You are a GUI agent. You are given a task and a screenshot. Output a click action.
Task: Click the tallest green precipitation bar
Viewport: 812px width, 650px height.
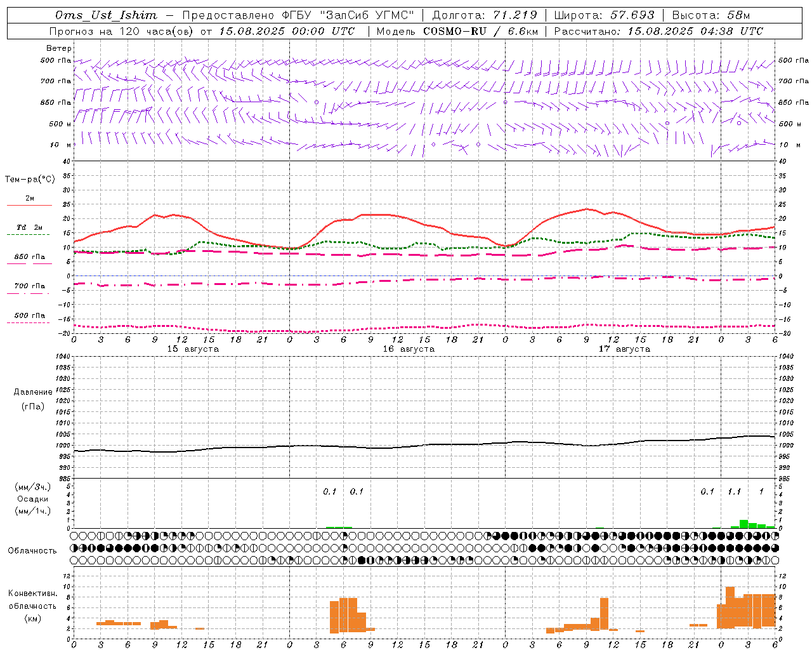tap(743, 524)
